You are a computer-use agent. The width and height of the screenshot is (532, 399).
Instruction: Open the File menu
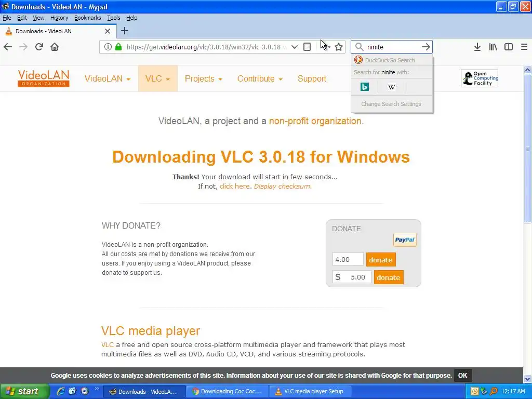[7, 18]
